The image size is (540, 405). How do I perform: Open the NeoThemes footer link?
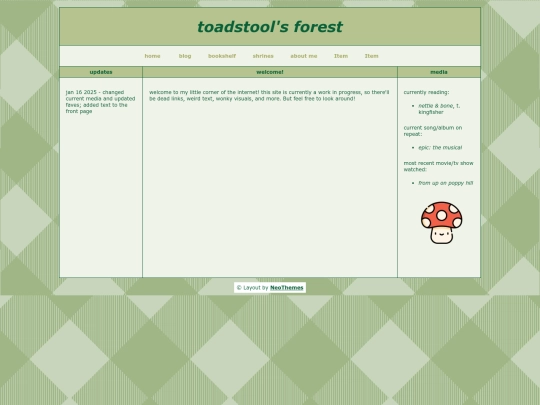(x=287, y=288)
